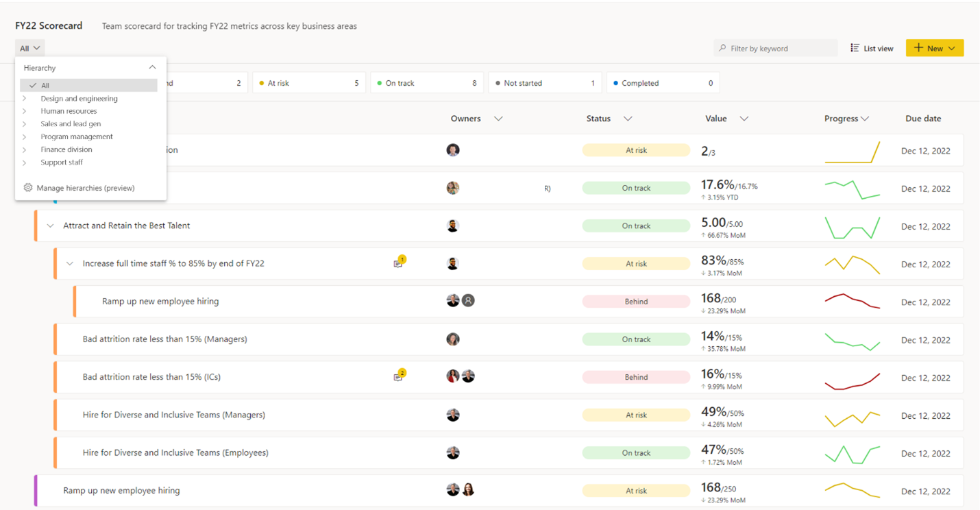This screenshot has height=510, width=980.
Task: Toggle the At risk status filter
Action: [308, 83]
